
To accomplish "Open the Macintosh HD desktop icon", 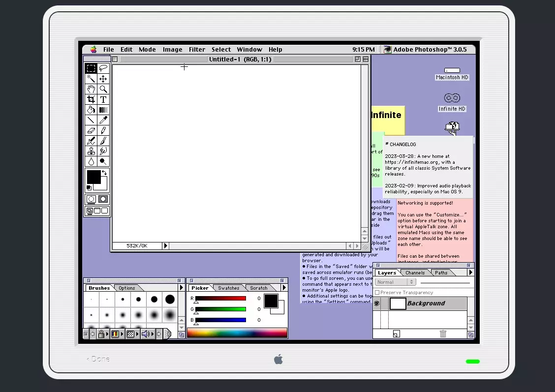I will click(x=452, y=74).
